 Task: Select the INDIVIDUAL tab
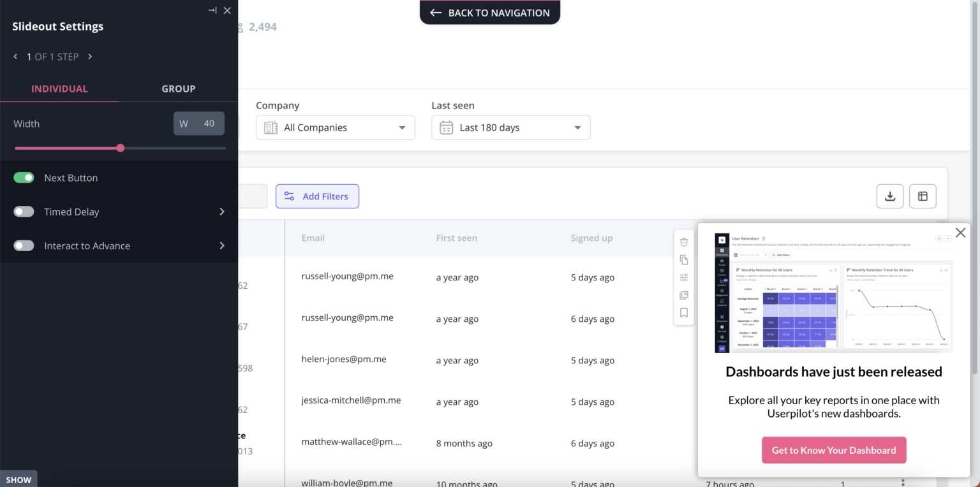coord(59,89)
